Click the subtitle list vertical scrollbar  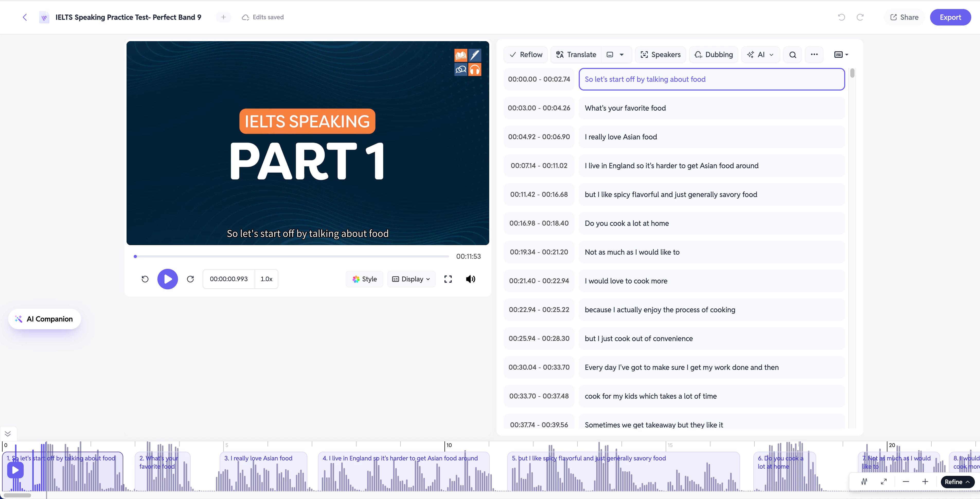click(852, 73)
